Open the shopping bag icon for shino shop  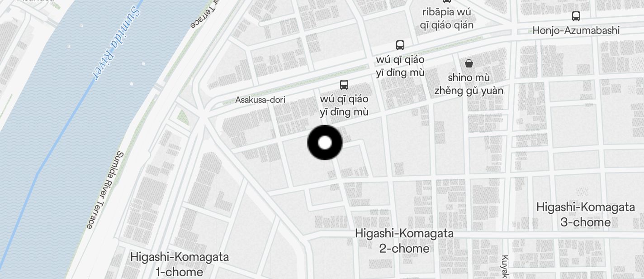coord(469,63)
